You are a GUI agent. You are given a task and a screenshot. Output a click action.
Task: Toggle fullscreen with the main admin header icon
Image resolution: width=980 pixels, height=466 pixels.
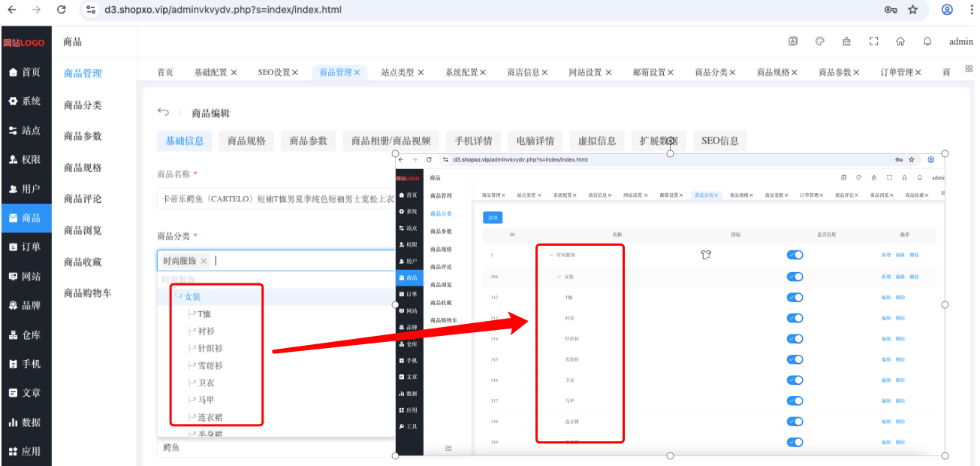(873, 41)
